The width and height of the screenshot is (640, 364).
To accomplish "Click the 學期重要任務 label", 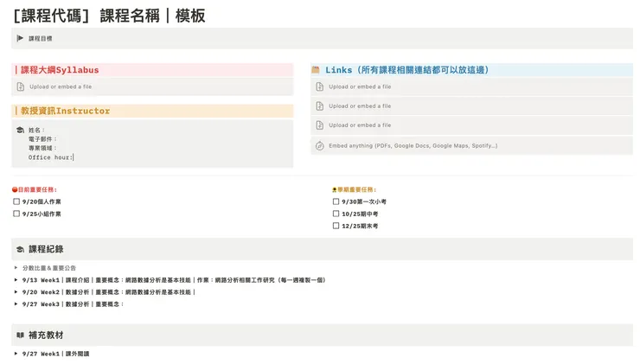I will (356, 189).
